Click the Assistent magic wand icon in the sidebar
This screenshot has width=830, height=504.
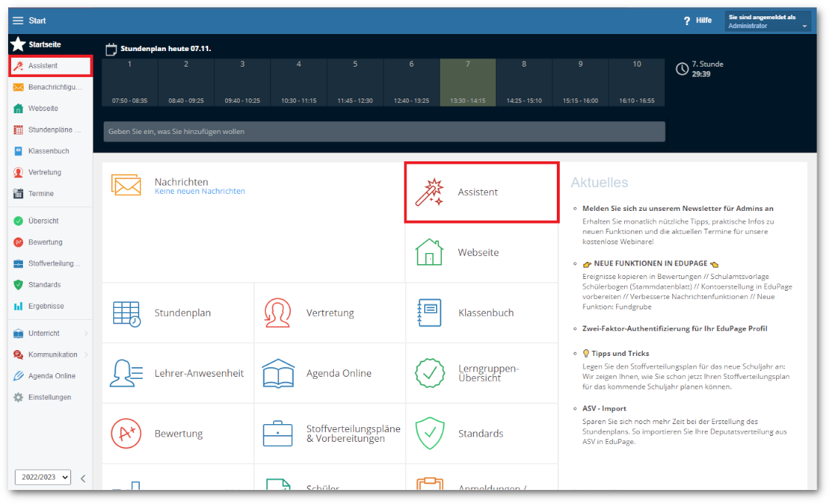(x=19, y=66)
